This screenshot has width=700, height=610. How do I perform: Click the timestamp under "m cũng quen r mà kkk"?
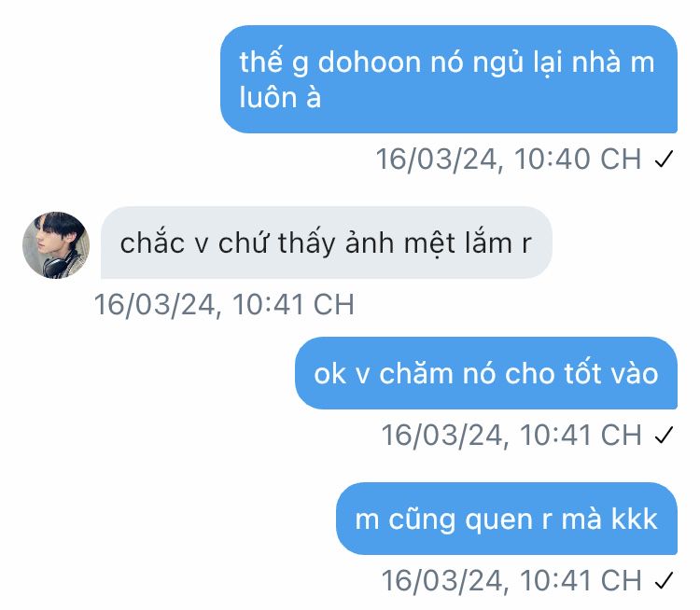click(x=511, y=580)
